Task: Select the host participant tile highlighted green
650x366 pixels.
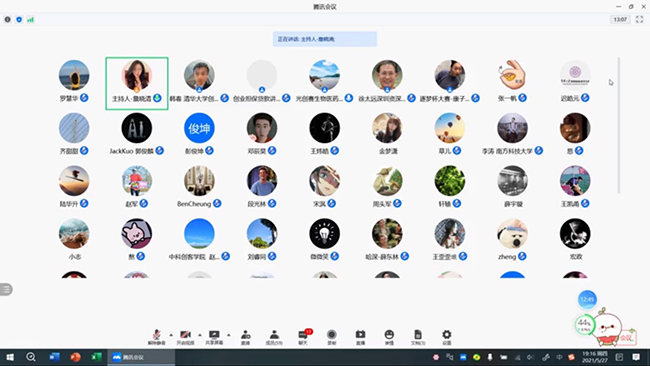Action: [137, 83]
